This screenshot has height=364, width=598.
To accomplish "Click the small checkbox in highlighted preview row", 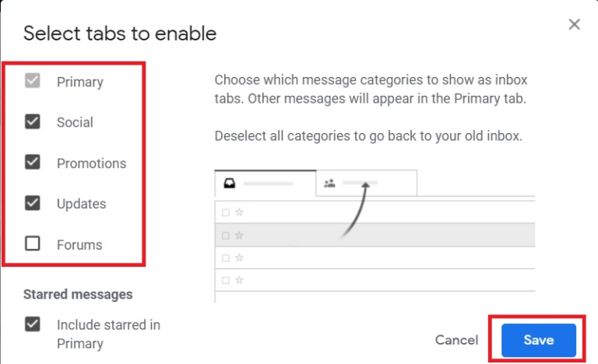I will coord(226,235).
